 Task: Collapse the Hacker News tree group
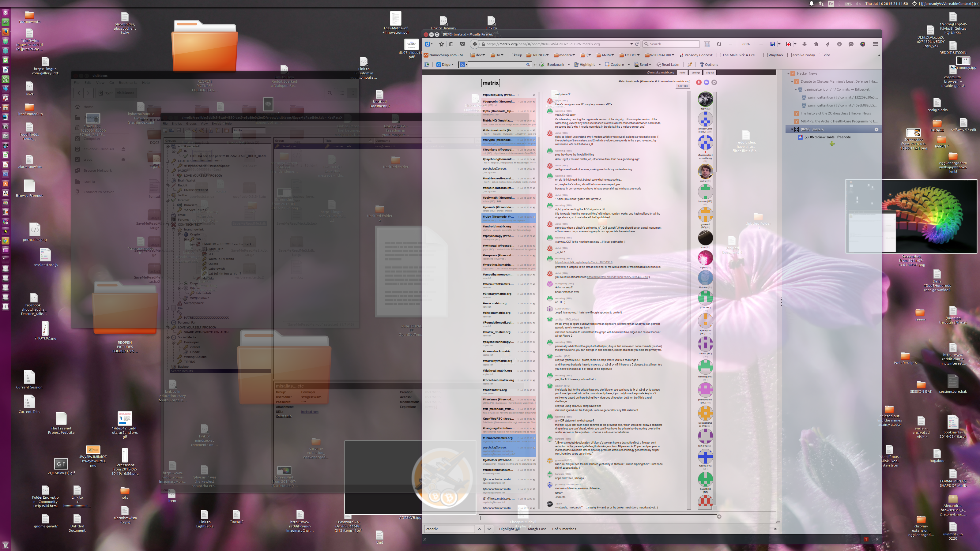tap(788, 73)
